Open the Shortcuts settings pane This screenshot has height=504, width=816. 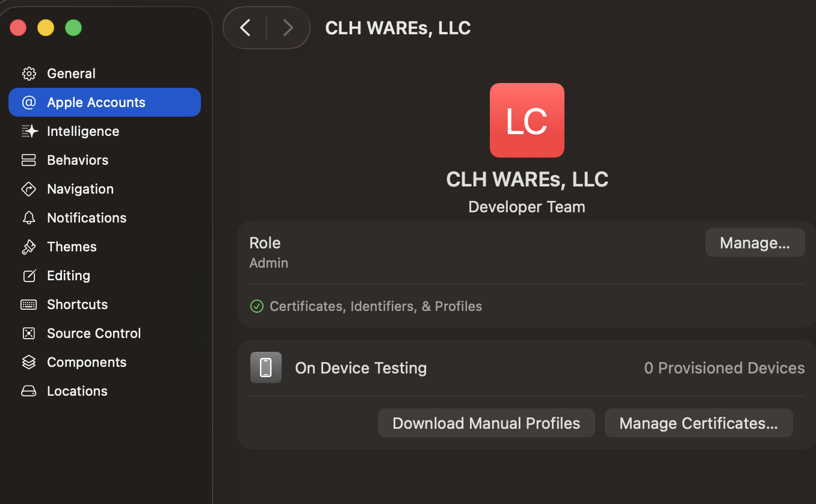[77, 304]
